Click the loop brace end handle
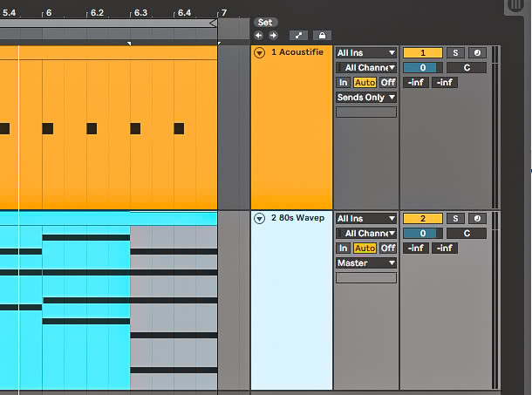The height and width of the screenshot is (395, 532). [x=213, y=23]
